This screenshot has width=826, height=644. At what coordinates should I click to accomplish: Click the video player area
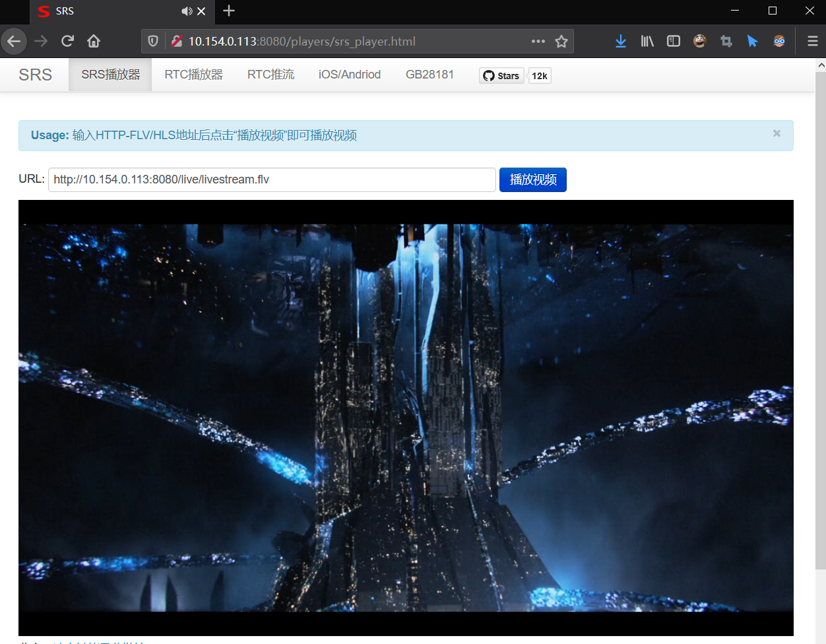tap(406, 418)
